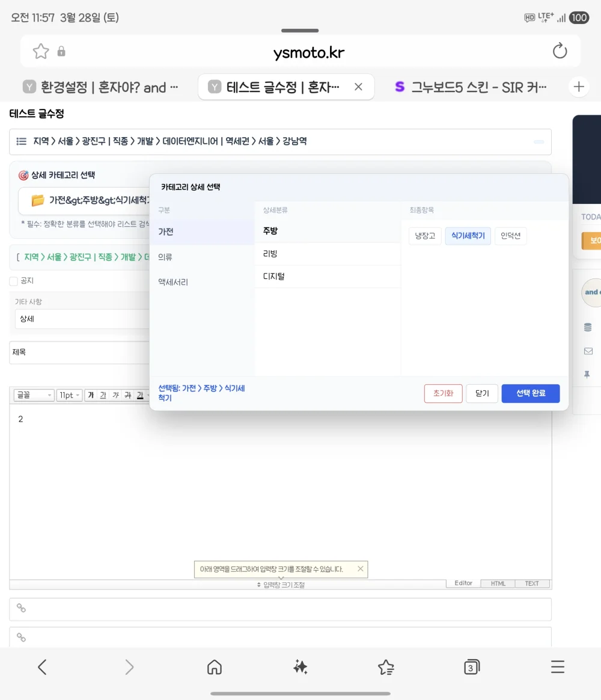Open the browser home page
The image size is (601, 700).
coord(215,667)
